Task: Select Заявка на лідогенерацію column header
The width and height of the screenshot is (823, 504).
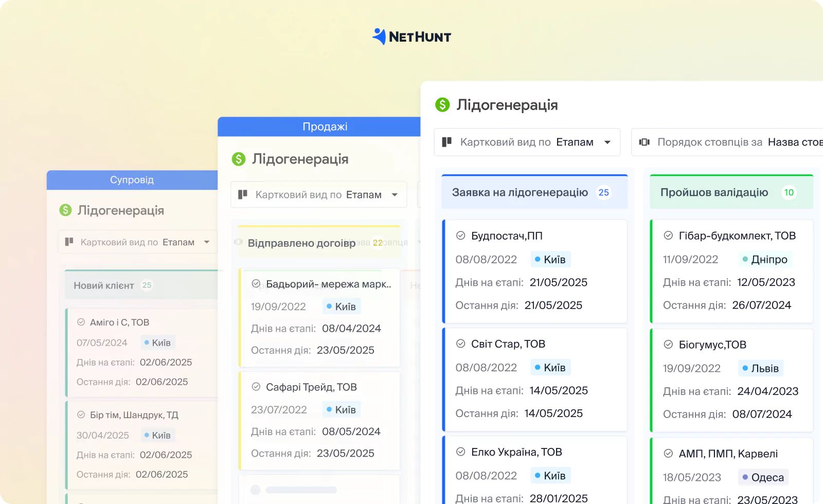Action: click(534, 192)
